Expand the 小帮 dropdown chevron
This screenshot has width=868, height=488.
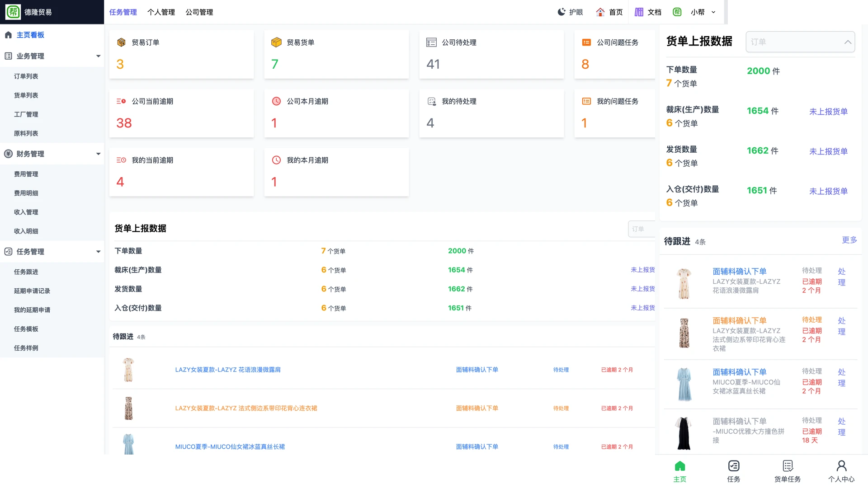coord(713,12)
